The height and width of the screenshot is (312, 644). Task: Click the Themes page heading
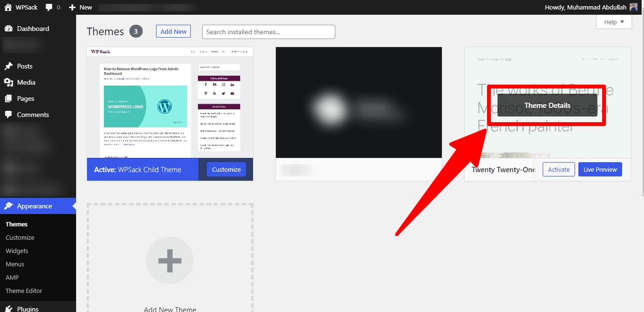point(105,31)
